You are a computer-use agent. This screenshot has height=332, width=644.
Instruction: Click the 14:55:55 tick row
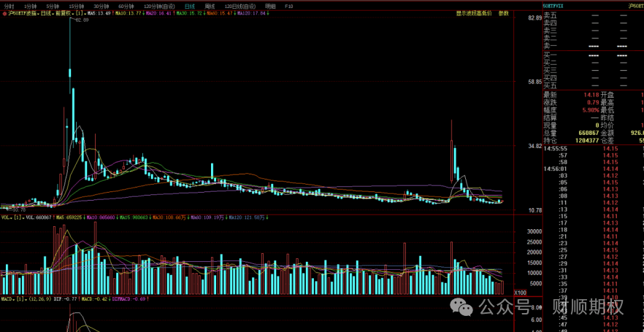click(593, 149)
